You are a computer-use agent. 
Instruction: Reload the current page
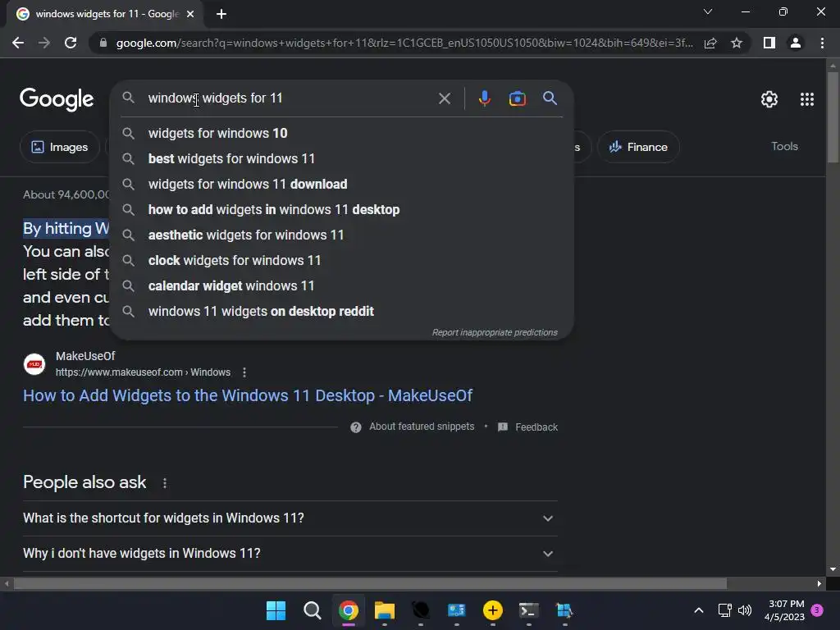pos(71,43)
